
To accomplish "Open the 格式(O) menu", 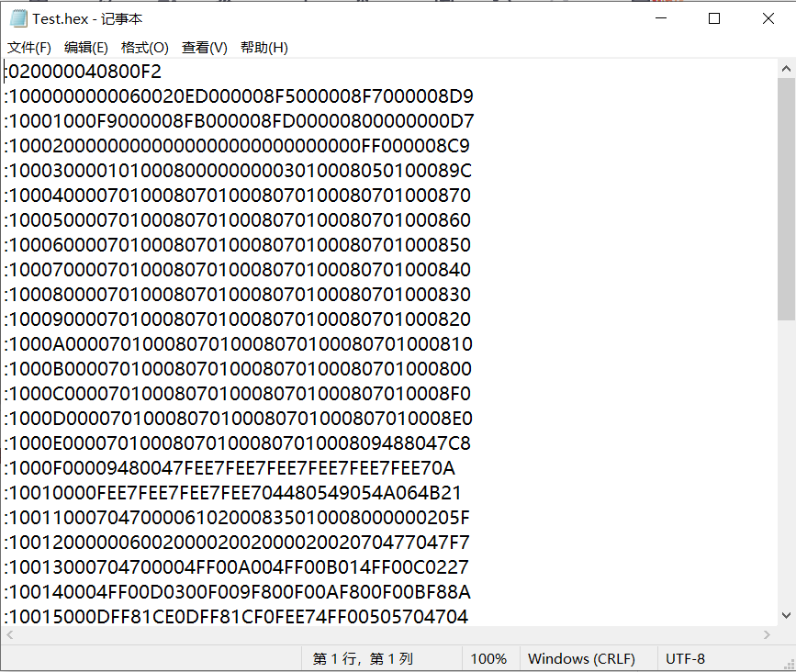I will 145,48.
